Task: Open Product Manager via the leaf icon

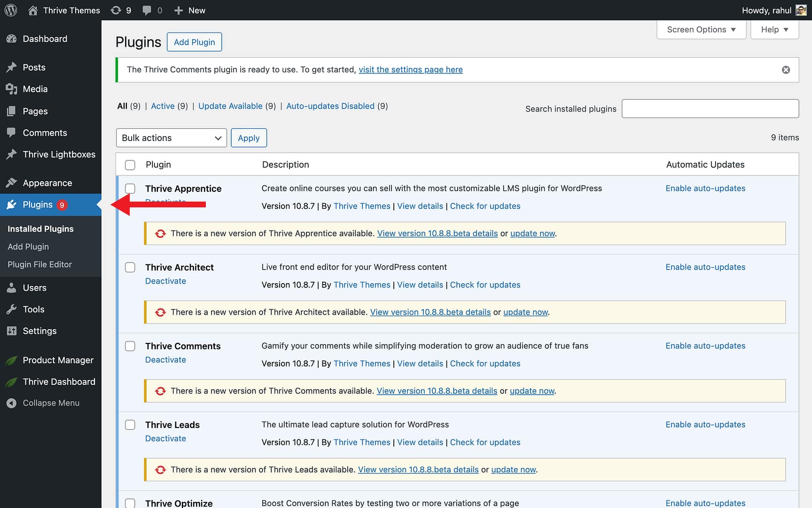Action: (x=12, y=360)
